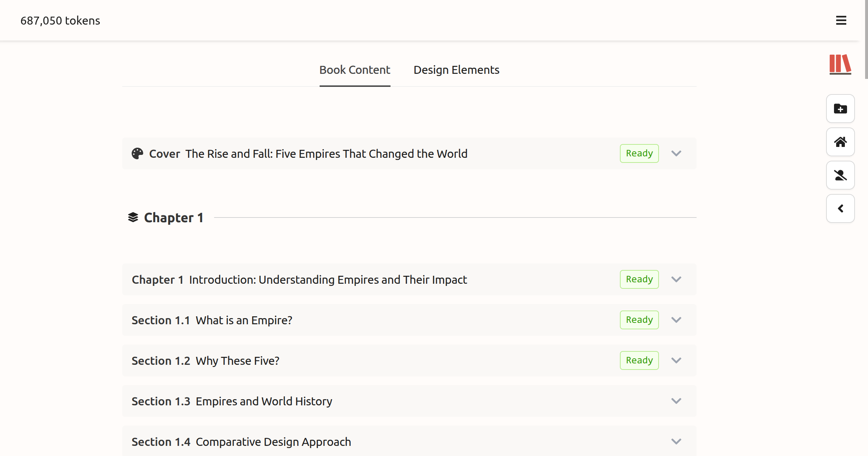
Task: Expand Section 1.1 What is an Empire
Action: pos(676,320)
